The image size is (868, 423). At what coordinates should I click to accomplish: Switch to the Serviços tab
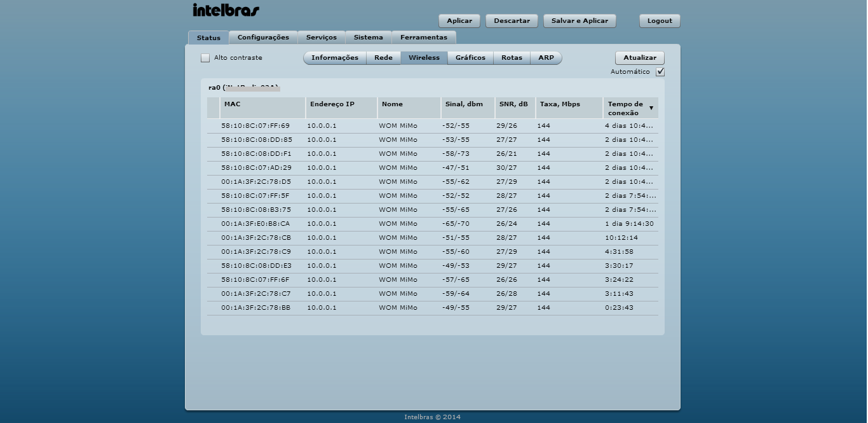pos(322,38)
